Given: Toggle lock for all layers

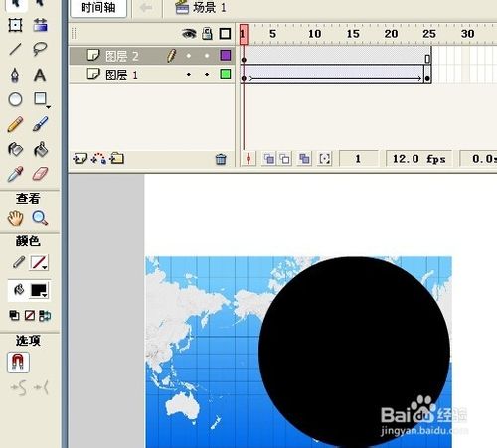Looking at the screenshot, I should 207,34.
